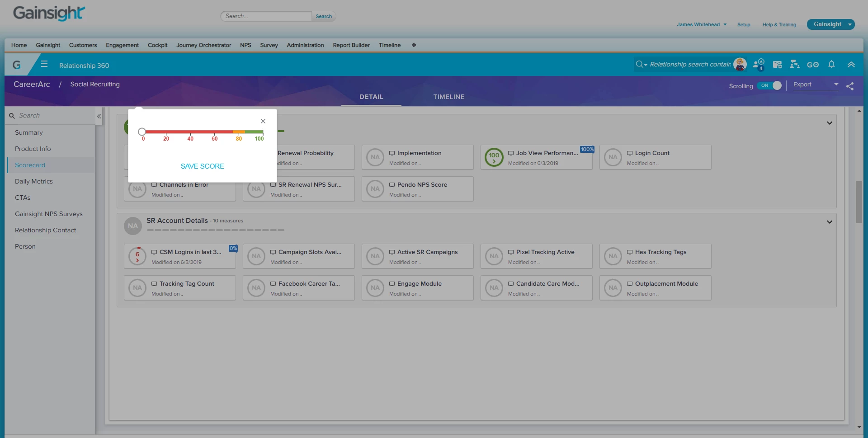
Task: Click the Gainsight G logo icon
Action: click(17, 65)
